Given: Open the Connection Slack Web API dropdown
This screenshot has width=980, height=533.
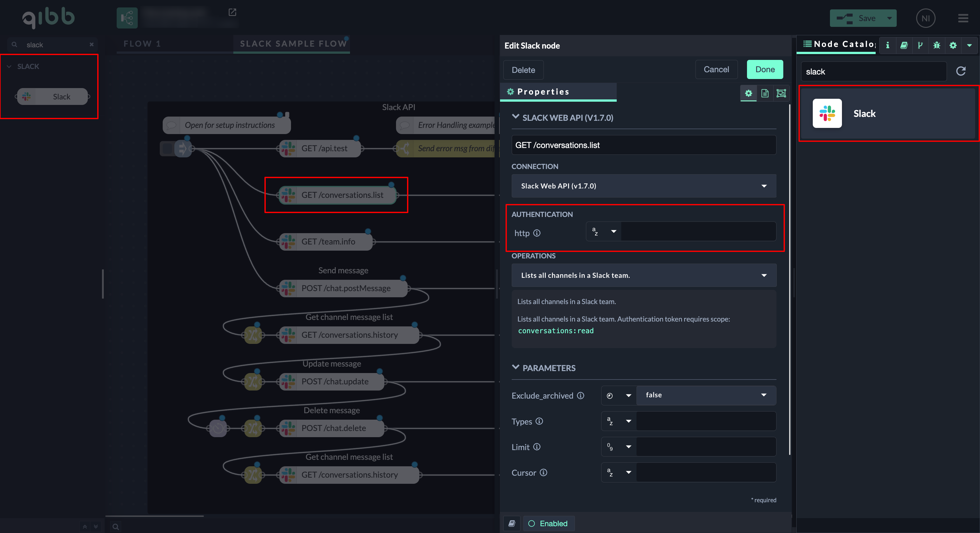Looking at the screenshot, I should point(643,186).
